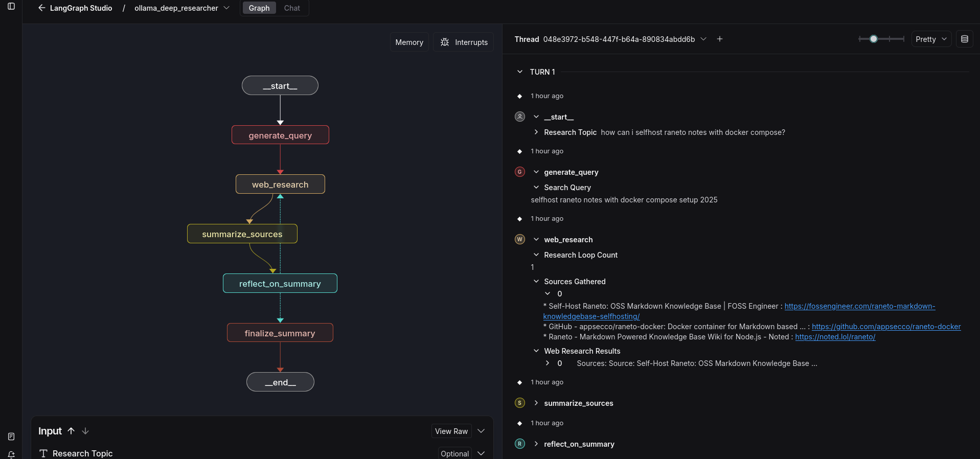Viewport: 980px width, 459px height.
Task: Click the search query text 'selfhost raneto notes with docker compose setup 2025'
Action: coord(624,200)
